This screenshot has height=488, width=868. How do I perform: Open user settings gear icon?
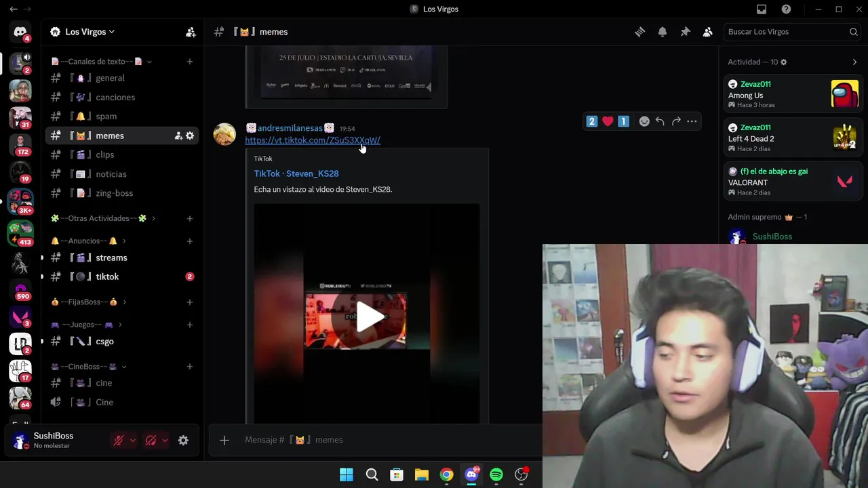[x=183, y=441]
